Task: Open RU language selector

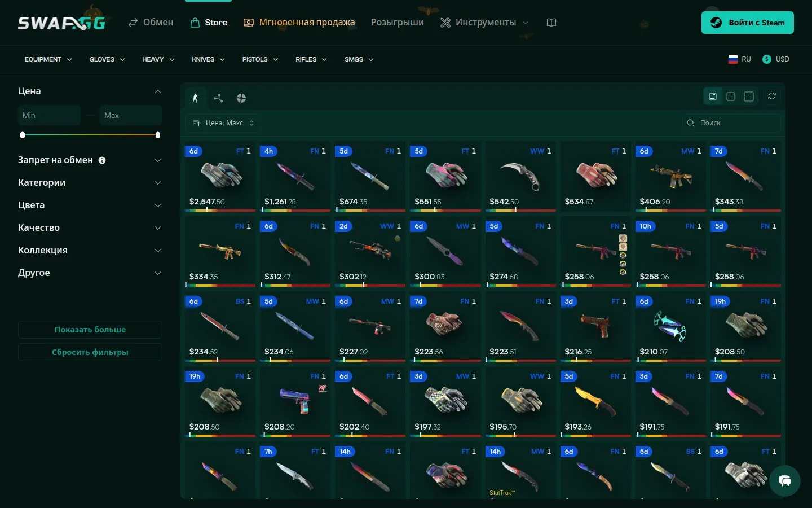Action: click(740, 59)
